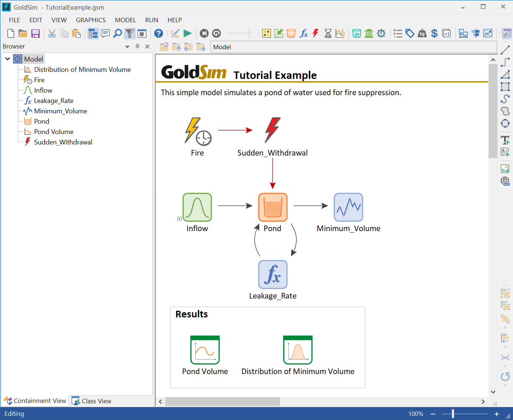Create a new model file

[11, 33]
